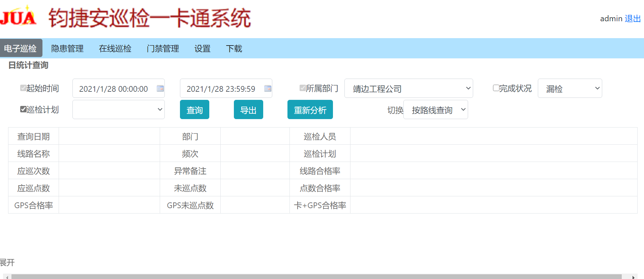Click the 日统计查询 page heading
The width and height of the screenshot is (644, 279).
[28, 65]
